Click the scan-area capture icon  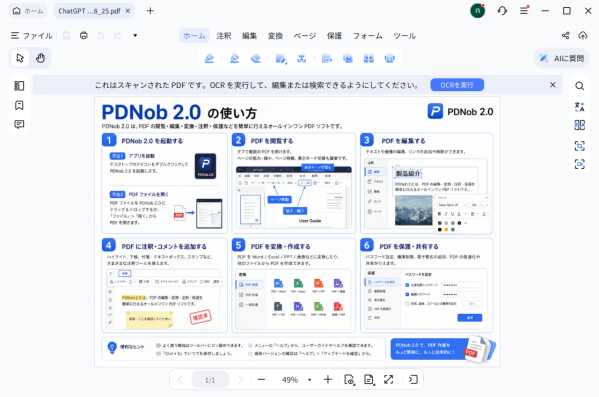pyautogui.click(x=580, y=146)
